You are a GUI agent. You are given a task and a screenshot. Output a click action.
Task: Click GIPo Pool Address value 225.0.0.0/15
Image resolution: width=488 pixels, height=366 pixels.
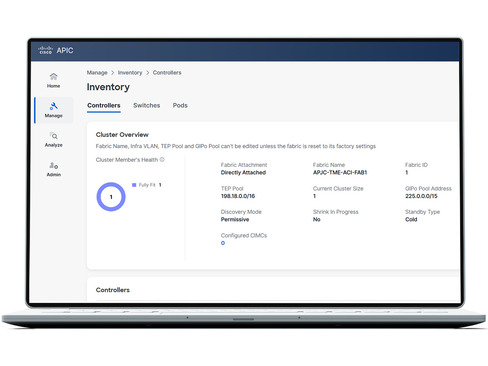click(421, 196)
